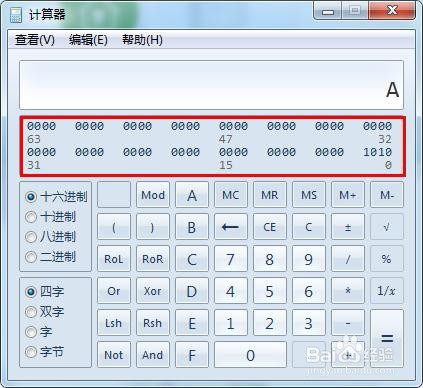Click the number 4 button
The width and height of the screenshot is (423, 388).
click(231, 291)
